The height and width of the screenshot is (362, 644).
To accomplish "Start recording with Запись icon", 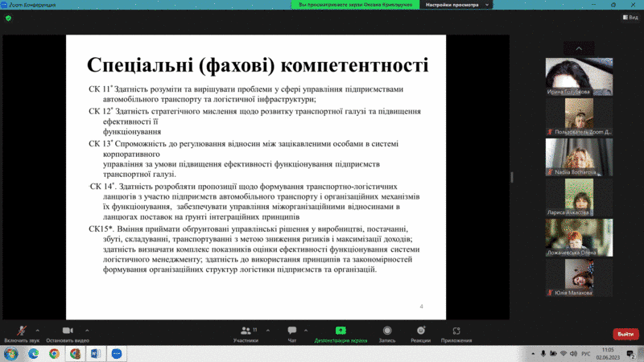I will [387, 331].
